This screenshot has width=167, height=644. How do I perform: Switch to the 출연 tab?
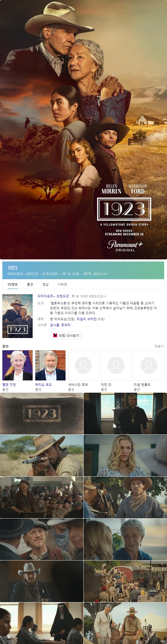click(30, 284)
